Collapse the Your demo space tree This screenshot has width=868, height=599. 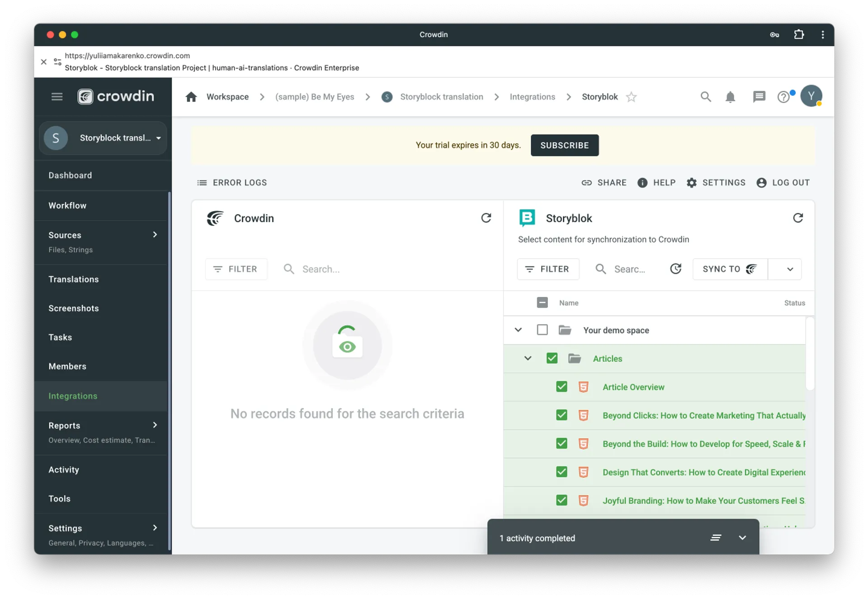point(518,330)
